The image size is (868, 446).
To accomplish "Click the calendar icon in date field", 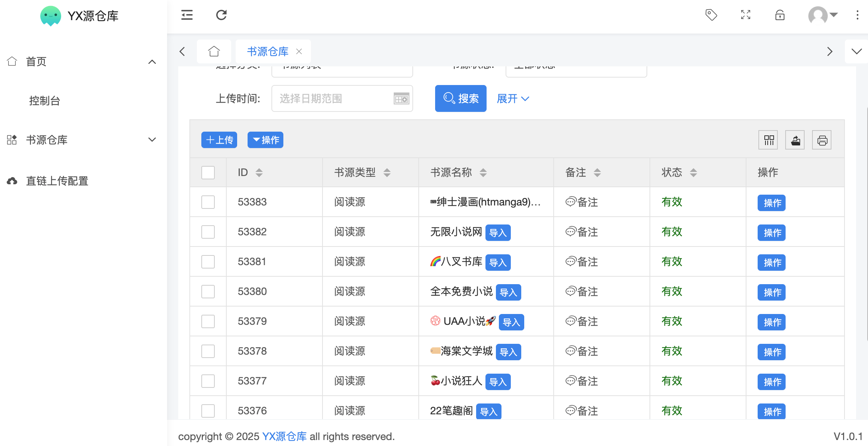I will [401, 99].
